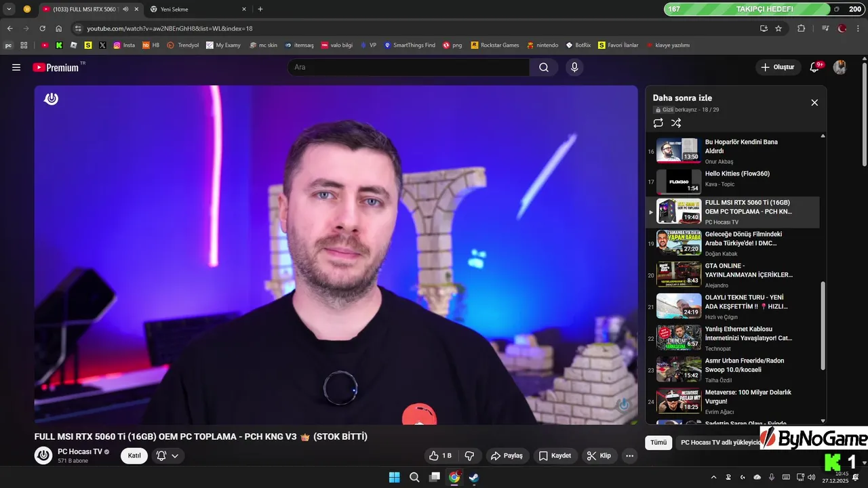Play Bu Hoparlör Kendini Bana Aldırdı
This screenshot has height=488, width=868.
click(x=732, y=150)
